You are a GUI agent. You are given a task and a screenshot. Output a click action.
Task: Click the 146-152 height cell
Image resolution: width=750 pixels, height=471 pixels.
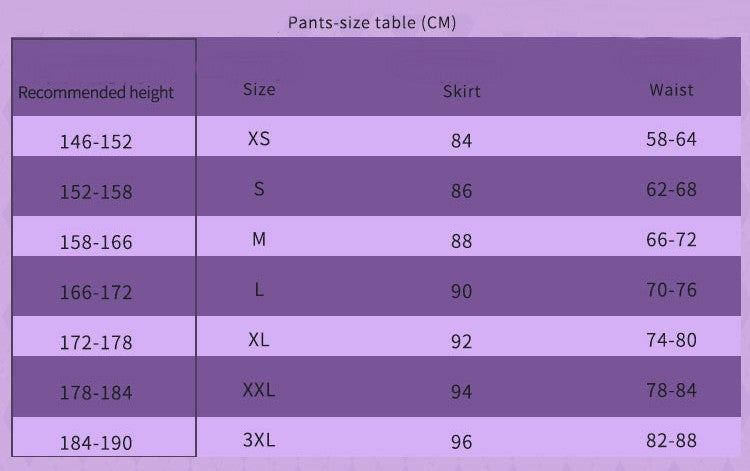tap(96, 141)
